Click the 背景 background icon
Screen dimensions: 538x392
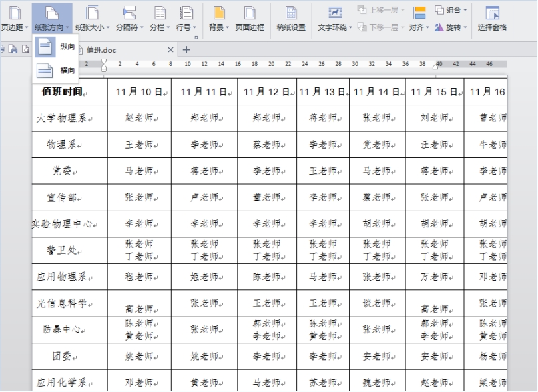coord(218,13)
